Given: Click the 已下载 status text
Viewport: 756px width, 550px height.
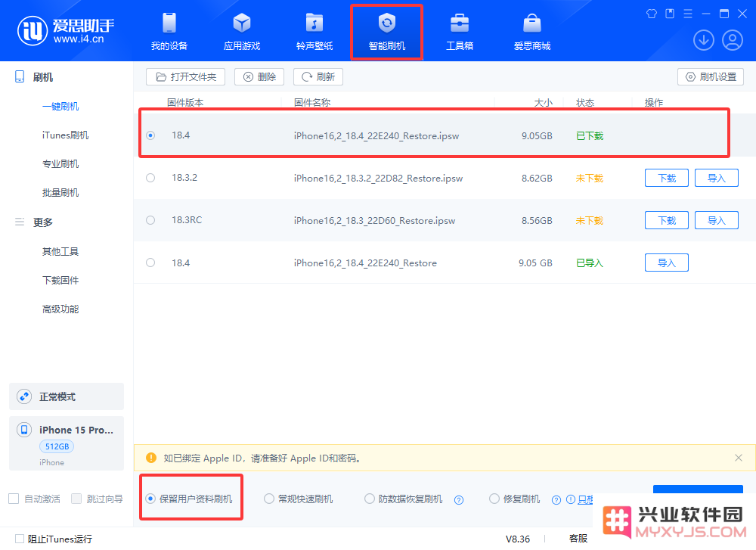Looking at the screenshot, I should tap(589, 135).
